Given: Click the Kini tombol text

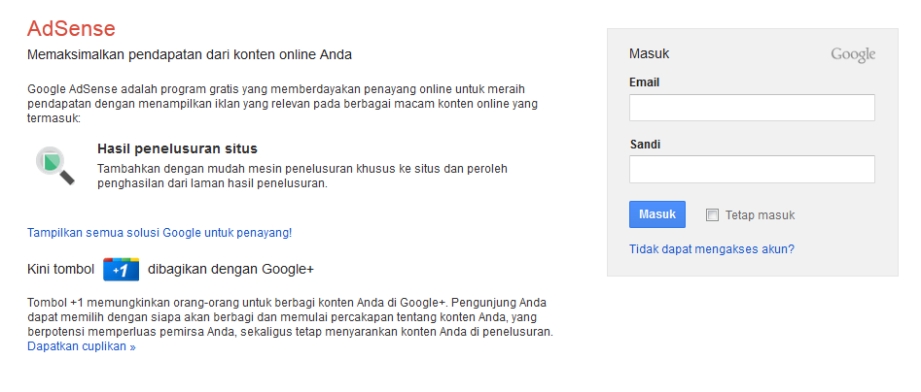Looking at the screenshot, I should (60, 269).
